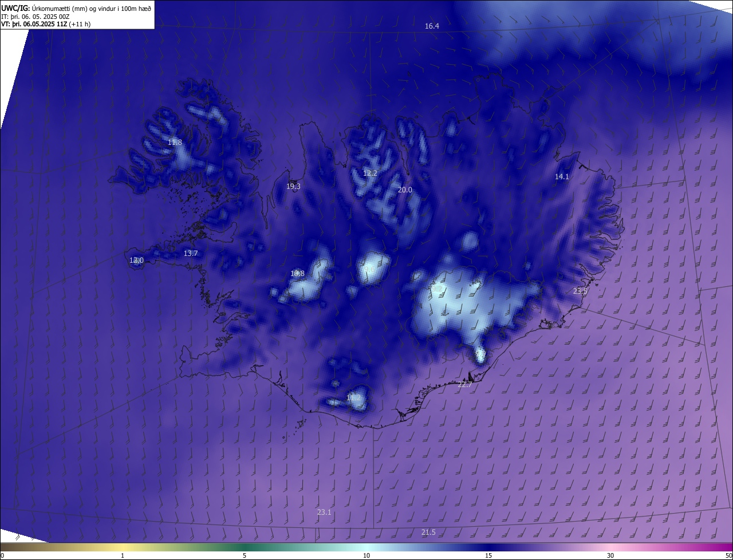Click the legend tick label 30

tap(610, 555)
